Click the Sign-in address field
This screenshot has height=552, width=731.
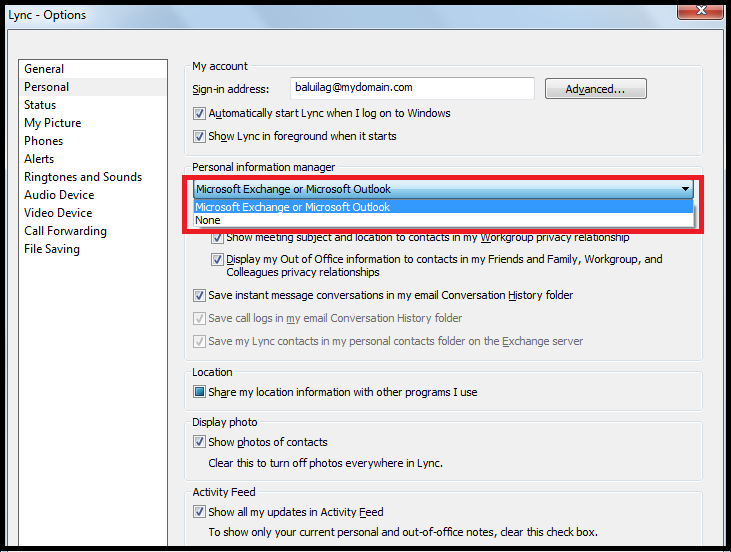pyautogui.click(x=412, y=88)
